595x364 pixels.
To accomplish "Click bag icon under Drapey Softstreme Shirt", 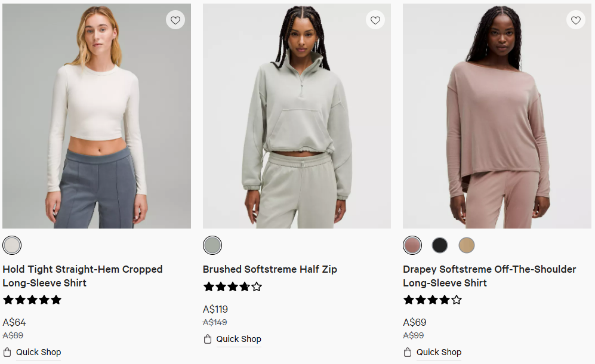I will (x=408, y=352).
